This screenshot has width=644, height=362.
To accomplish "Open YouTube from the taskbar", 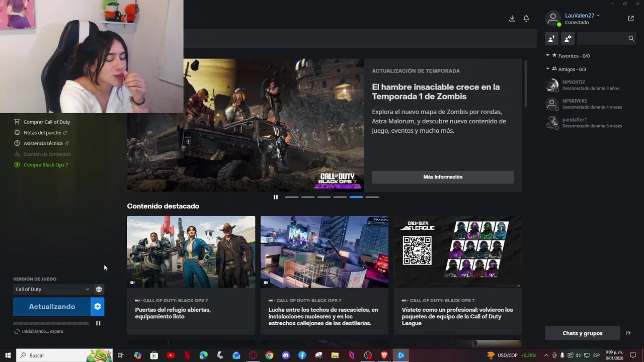I will [171, 355].
